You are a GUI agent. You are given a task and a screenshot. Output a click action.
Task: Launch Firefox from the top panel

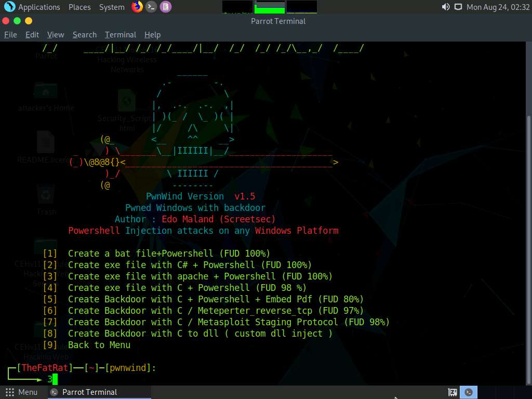(x=137, y=7)
